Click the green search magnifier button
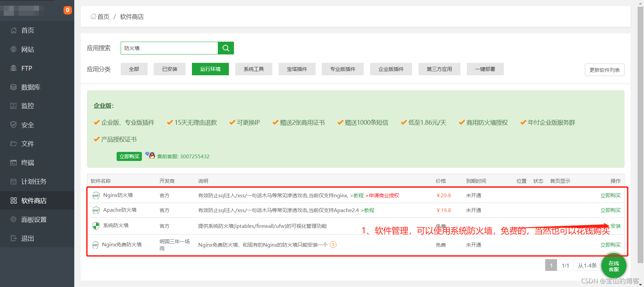The width and height of the screenshot is (644, 287). point(226,48)
